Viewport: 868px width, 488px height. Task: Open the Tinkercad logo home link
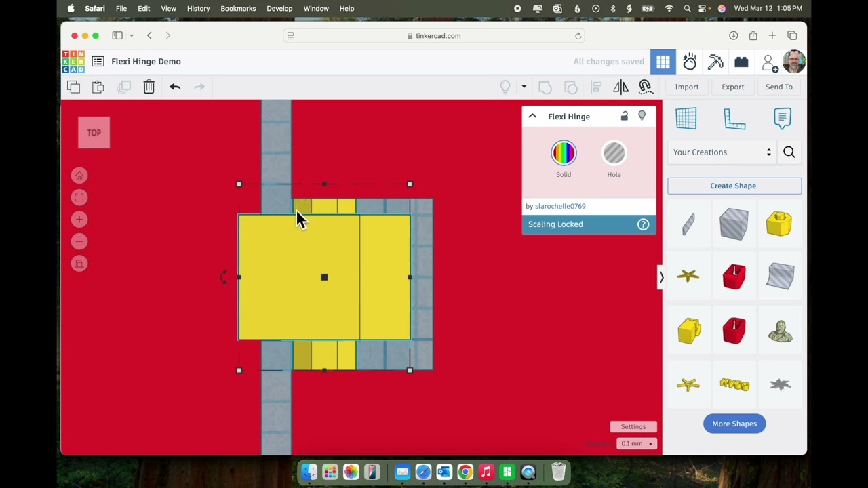point(73,62)
